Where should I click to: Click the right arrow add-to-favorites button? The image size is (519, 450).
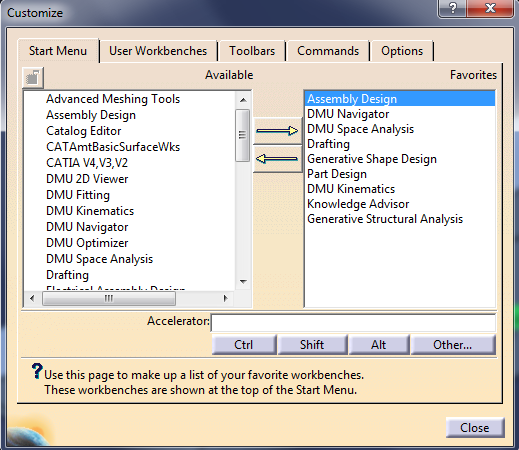277,131
